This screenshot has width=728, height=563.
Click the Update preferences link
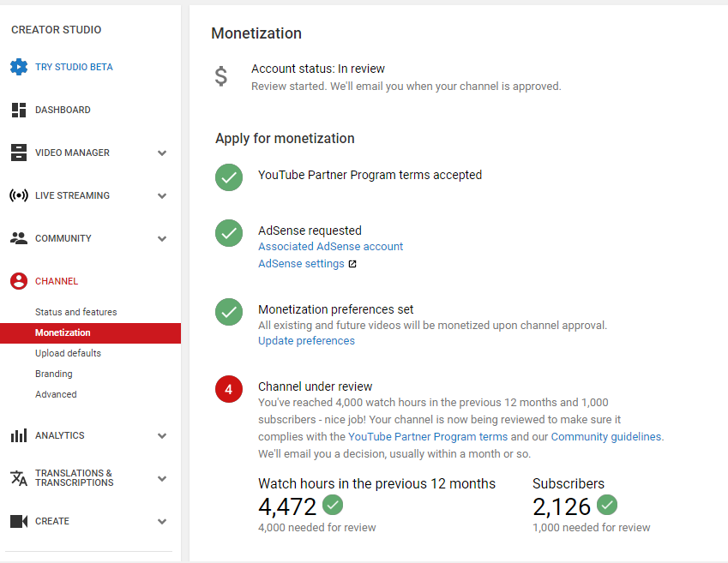click(306, 341)
